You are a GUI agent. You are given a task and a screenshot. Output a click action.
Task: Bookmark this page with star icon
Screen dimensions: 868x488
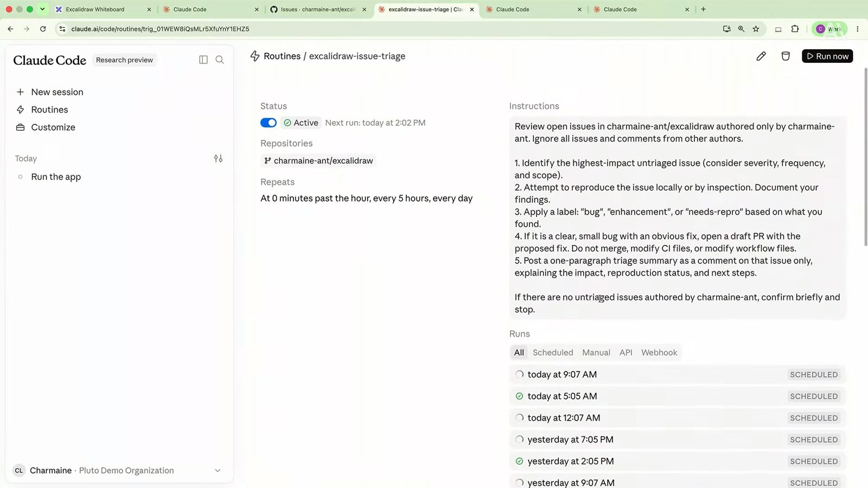tap(756, 29)
